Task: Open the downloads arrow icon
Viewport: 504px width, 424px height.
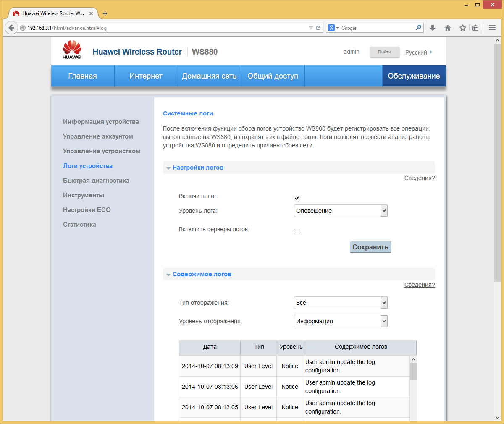Action: (433, 28)
